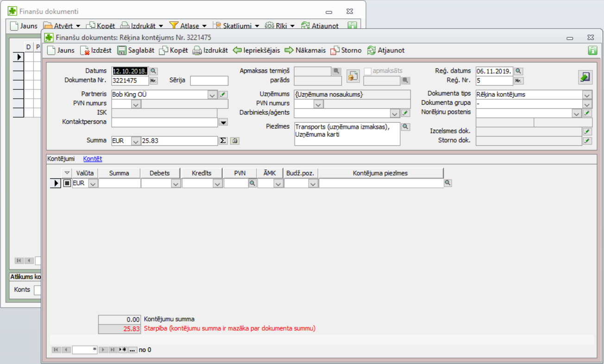Expand the Dokumenta tips dropdown
Screen dimensions: 604x364
tap(587, 94)
